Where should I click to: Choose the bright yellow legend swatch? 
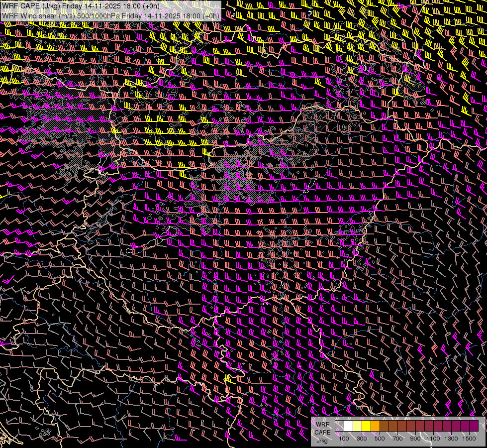coord(366,426)
